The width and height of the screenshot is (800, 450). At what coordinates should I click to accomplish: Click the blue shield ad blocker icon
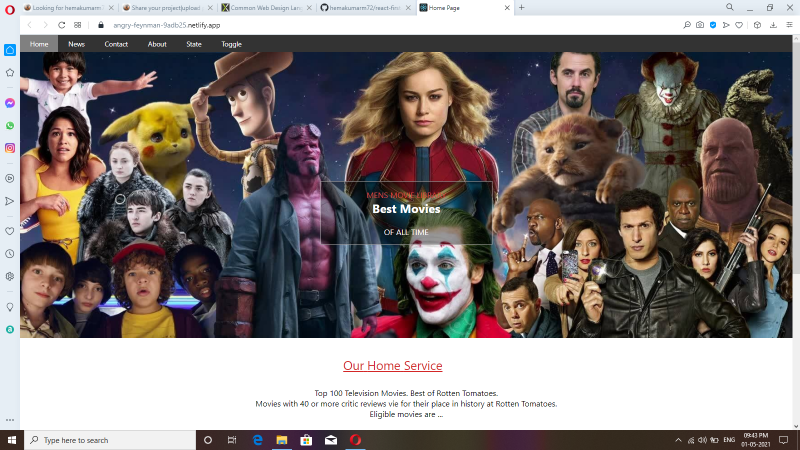[x=713, y=25]
